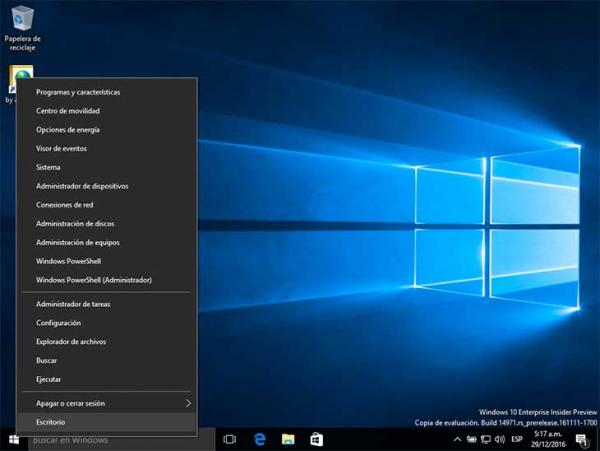Open the Recycle Bin (Papelera de reciclaje) icon
600x451 pixels.
coord(22,29)
